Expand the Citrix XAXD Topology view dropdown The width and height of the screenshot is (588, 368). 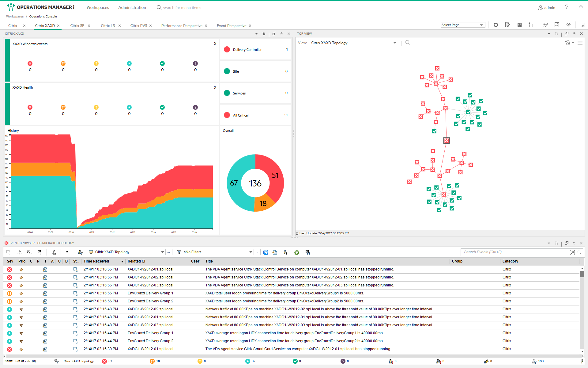pyautogui.click(x=394, y=43)
